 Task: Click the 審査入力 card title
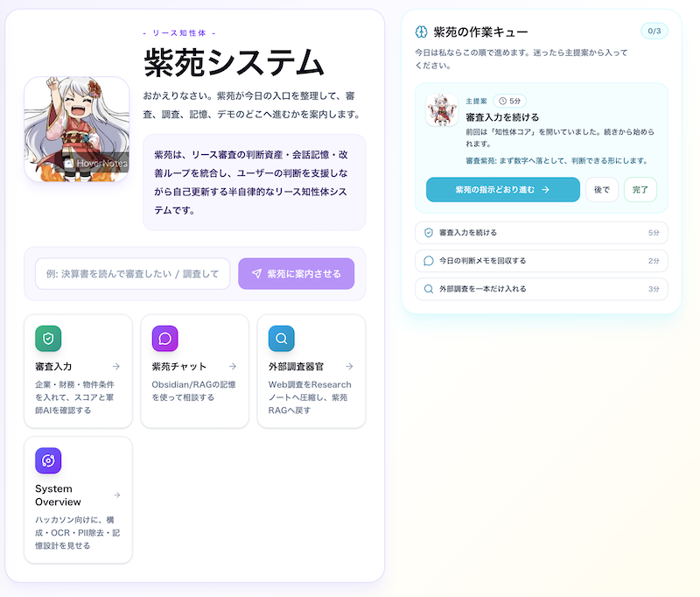coord(53,367)
